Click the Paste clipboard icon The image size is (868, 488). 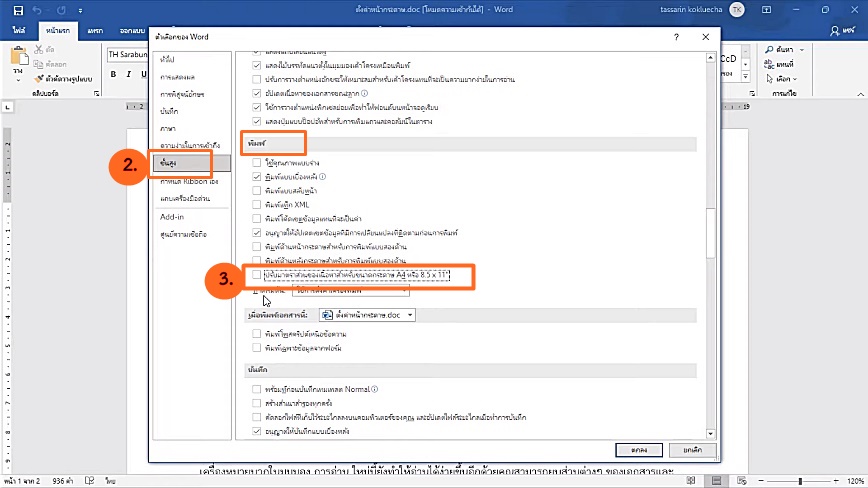19,56
